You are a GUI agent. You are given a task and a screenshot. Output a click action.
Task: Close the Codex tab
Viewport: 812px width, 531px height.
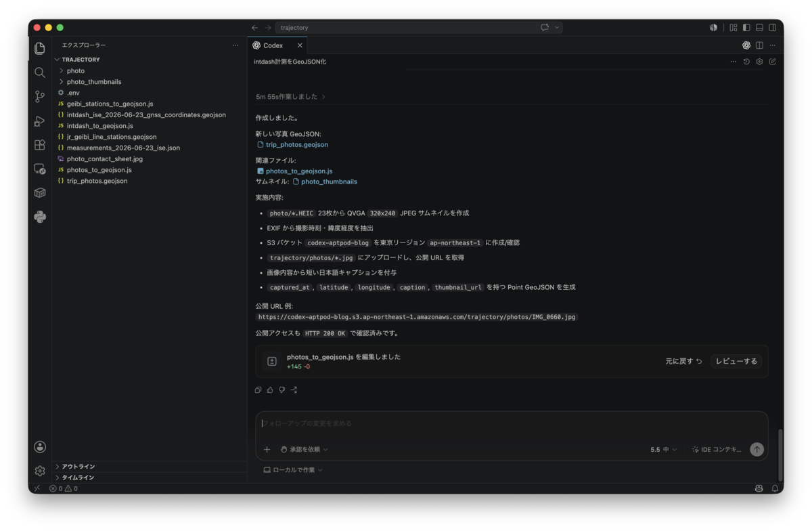300,45
